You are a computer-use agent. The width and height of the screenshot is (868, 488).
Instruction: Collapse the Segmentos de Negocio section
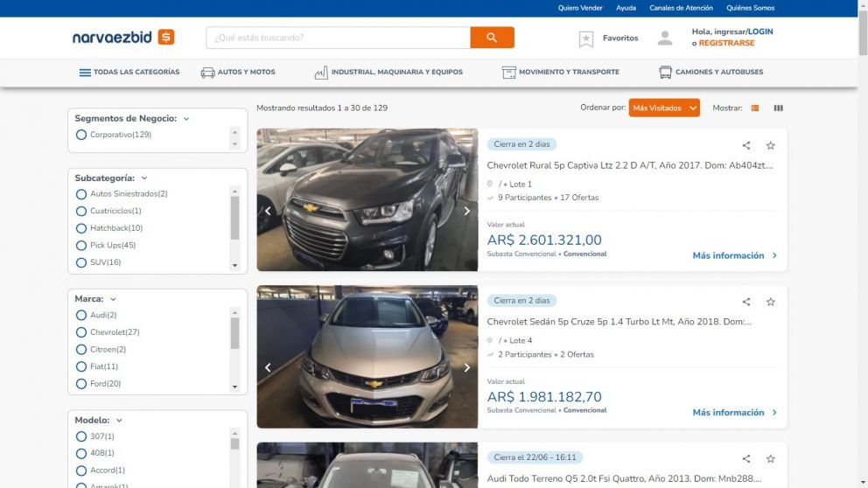point(186,118)
